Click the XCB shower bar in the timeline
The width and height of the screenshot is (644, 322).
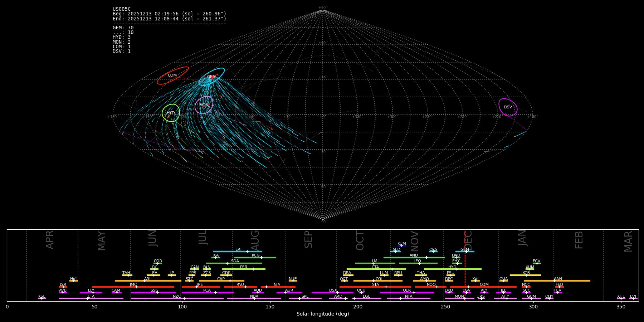(525, 275)
